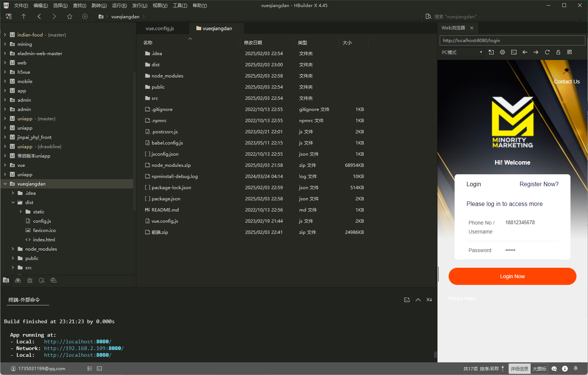Click the bookmark star icon in top toolbar

70,16
